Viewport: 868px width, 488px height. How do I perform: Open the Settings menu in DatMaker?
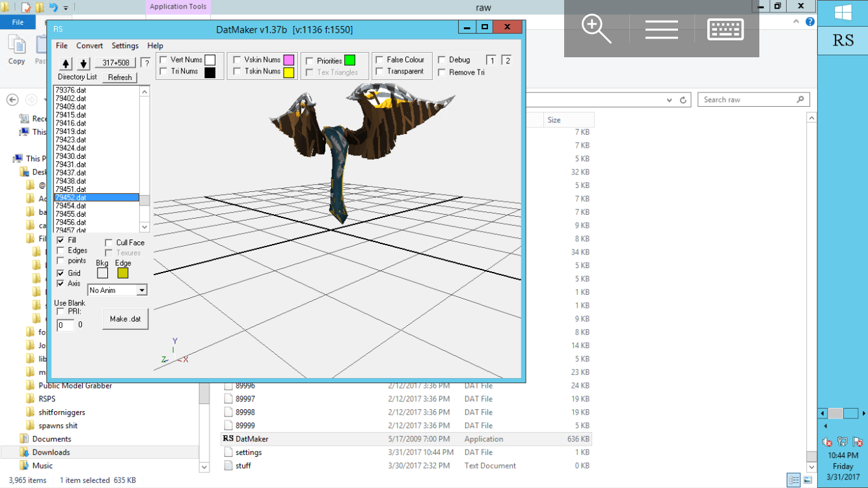[x=125, y=46]
